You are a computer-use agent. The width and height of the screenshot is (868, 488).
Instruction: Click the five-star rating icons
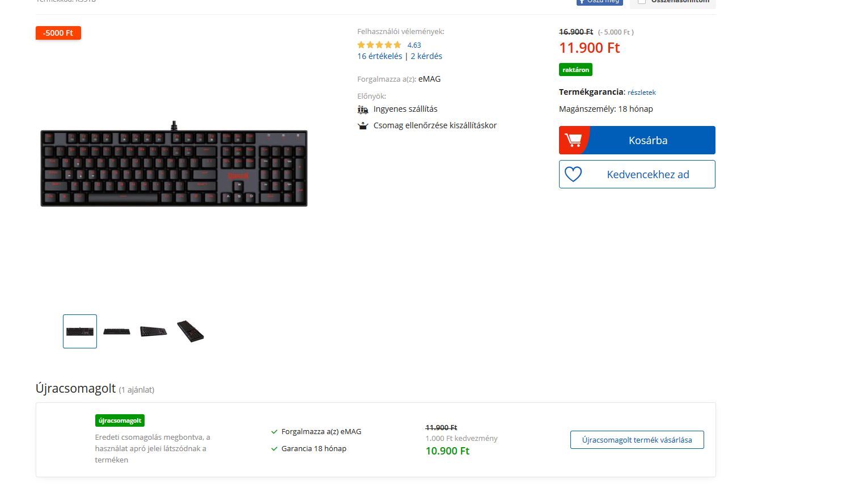[379, 45]
